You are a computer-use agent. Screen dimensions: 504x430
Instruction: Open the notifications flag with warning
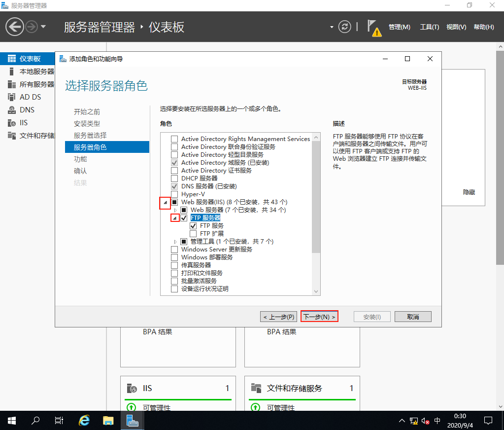pos(374,28)
